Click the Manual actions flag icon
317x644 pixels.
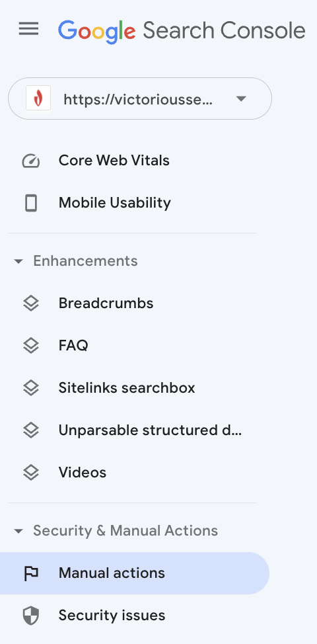pos(31,573)
